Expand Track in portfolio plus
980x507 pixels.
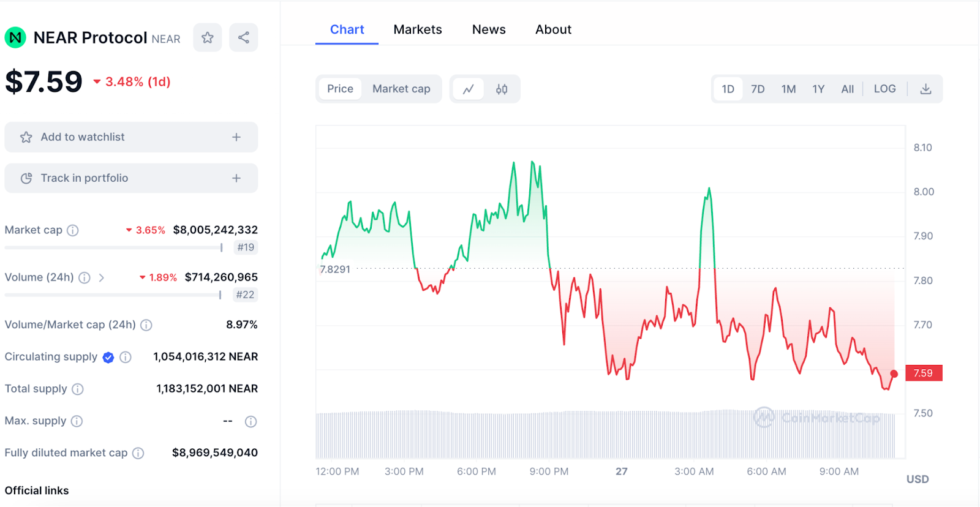pyautogui.click(x=236, y=178)
